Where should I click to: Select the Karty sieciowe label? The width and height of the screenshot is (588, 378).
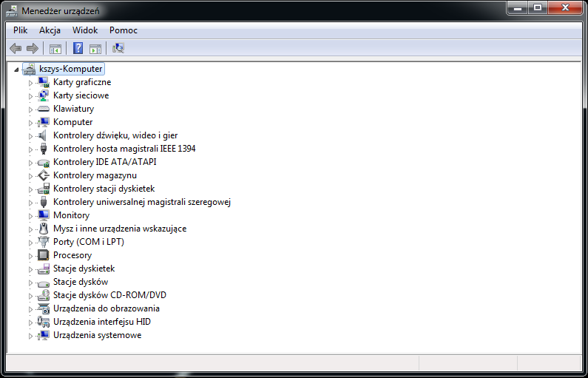[x=81, y=95]
